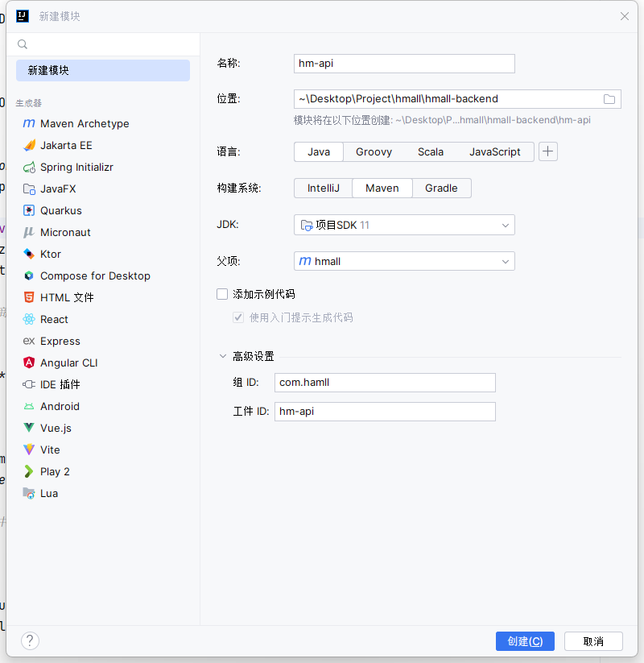
Task: Open the JDK 项目SDK 11 dropdown
Action: (404, 225)
